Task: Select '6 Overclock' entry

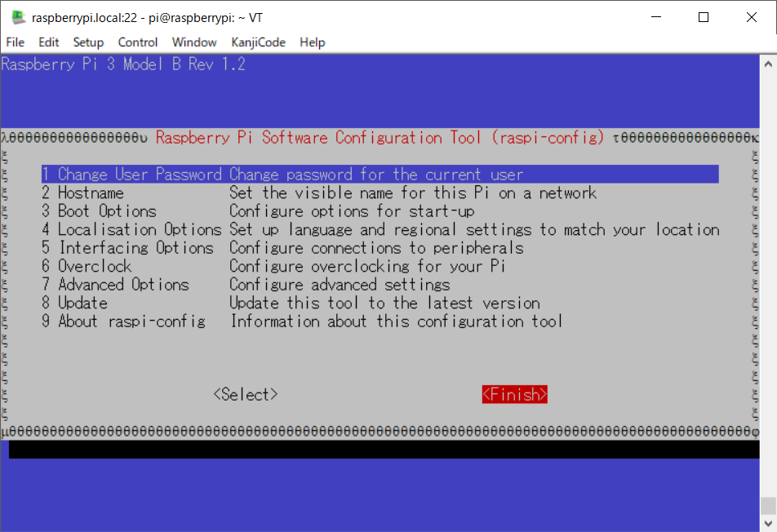Action: coord(87,266)
